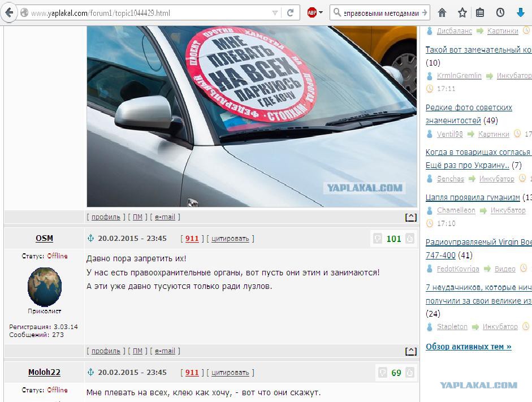The width and height of the screenshot is (532, 402).
Task: Click user icon beside KrmlnGremlin
Action: pyautogui.click(x=430, y=76)
